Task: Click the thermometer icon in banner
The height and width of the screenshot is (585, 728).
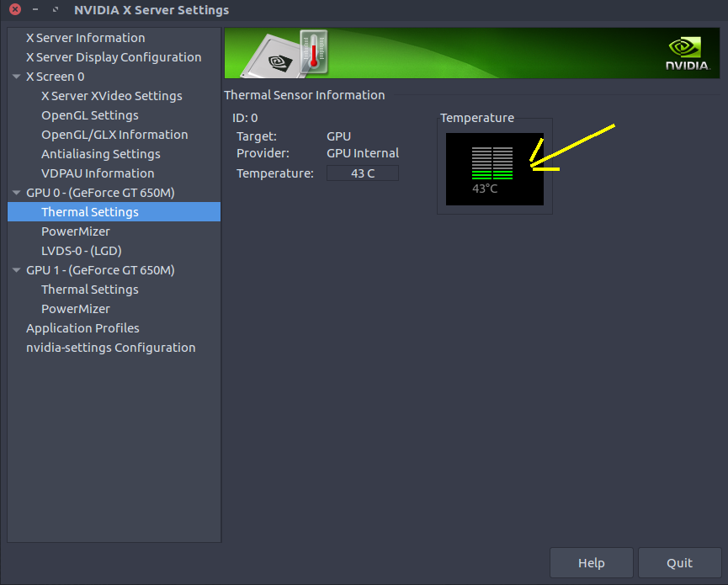Action: [314, 51]
